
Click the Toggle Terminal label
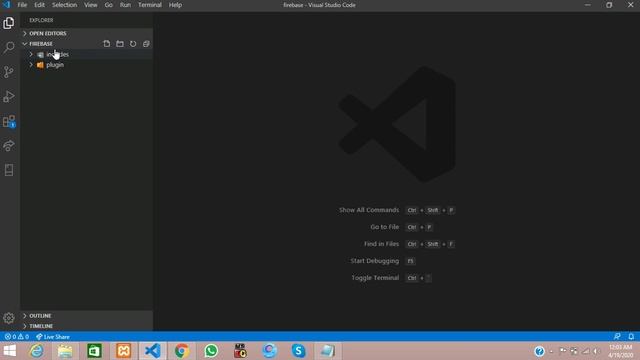375,278
